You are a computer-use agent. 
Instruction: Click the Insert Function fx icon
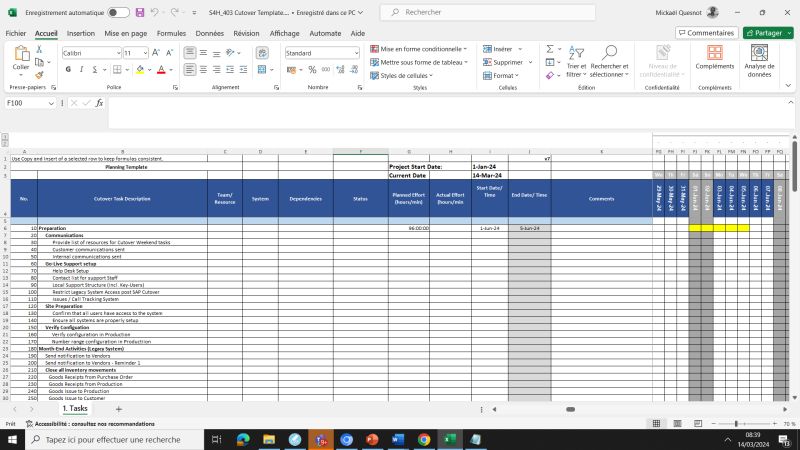[x=99, y=103]
